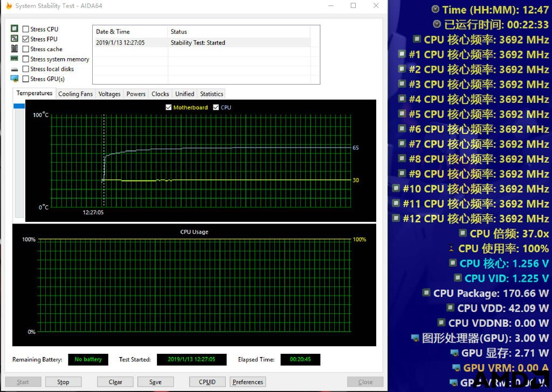Click the RAM module icon beside Stress system memory
552x392 pixels.
point(15,58)
